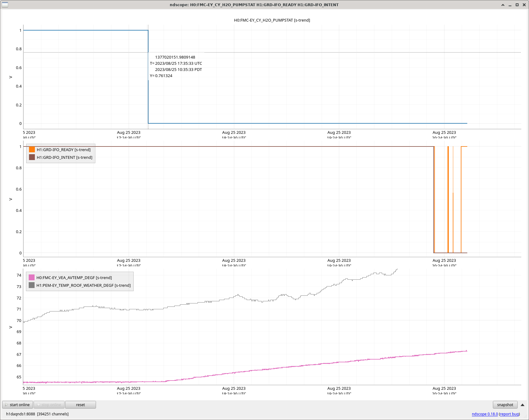Screen dimensions: 529x420
Task: Click pink swatch for H0:FMC-EY_VEA_AVTEMP_DEGF
Action: point(31,278)
